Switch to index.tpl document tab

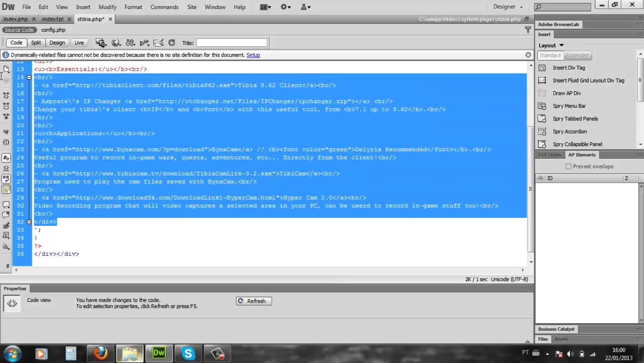[x=53, y=19]
